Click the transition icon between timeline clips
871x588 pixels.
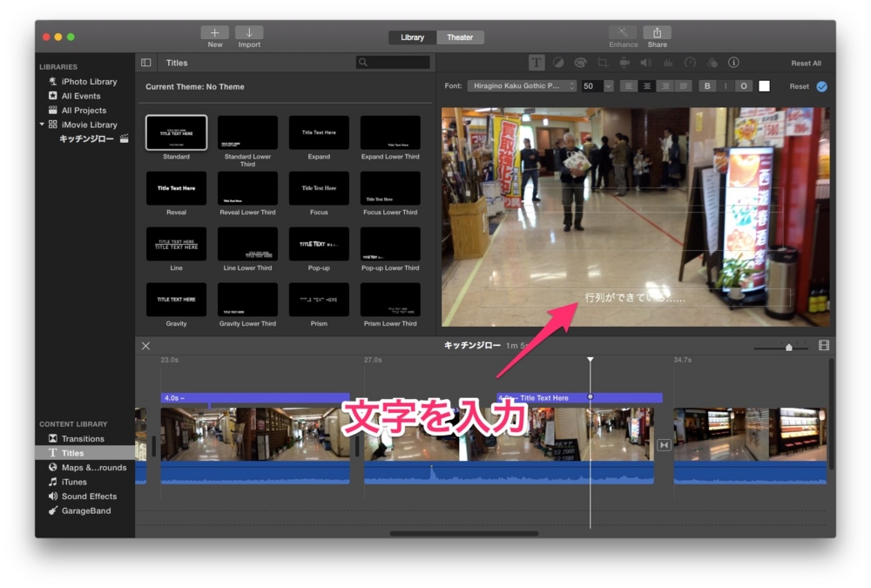(664, 444)
